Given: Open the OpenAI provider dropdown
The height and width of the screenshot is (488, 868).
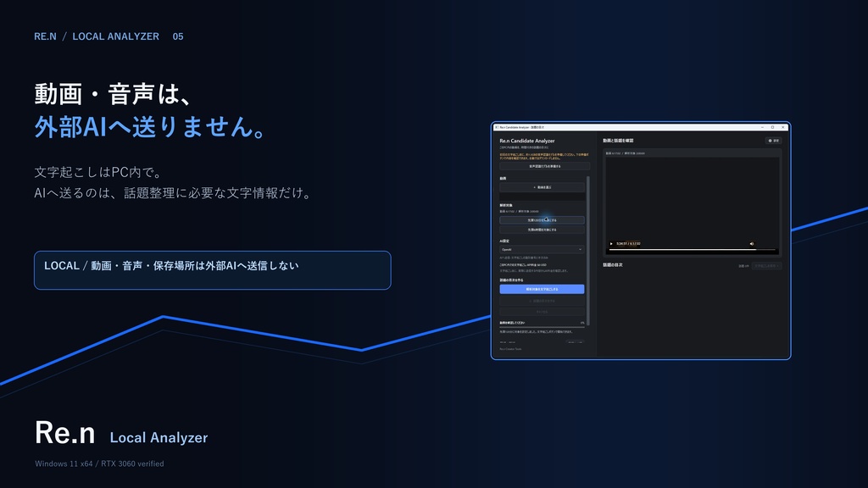Looking at the screenshot, I should (542, 250).
